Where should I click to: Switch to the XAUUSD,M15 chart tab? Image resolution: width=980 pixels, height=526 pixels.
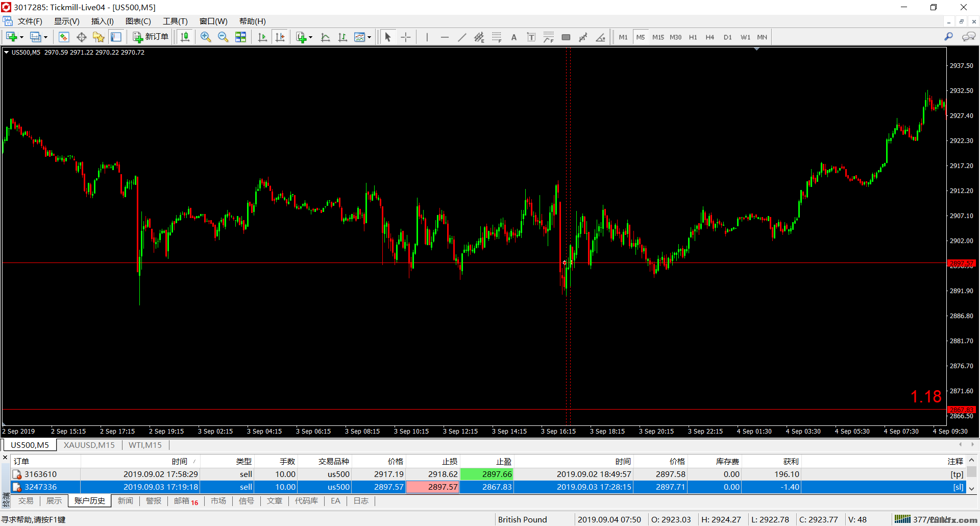[x=89, y=445]
